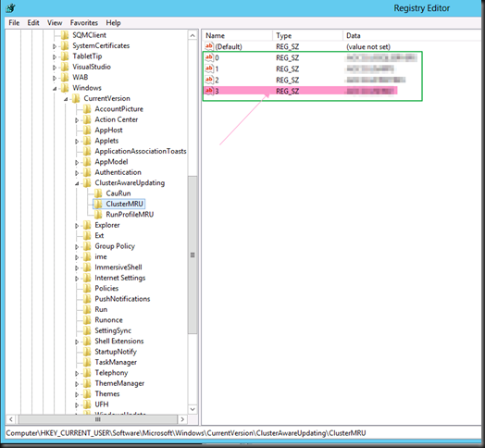The height and width of the screenshot is (448, 485).
Task: Click the CurrentVersion folder icon
Action: click(76, 98)
